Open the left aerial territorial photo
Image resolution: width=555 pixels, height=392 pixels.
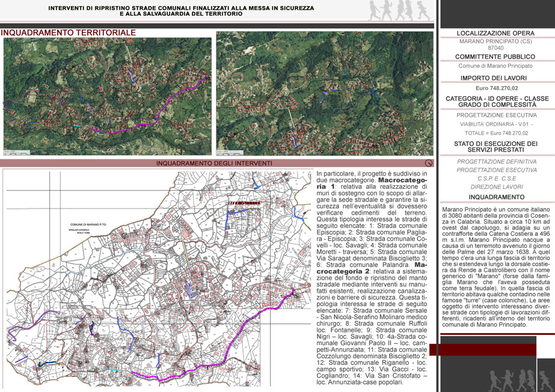(108, 96)
